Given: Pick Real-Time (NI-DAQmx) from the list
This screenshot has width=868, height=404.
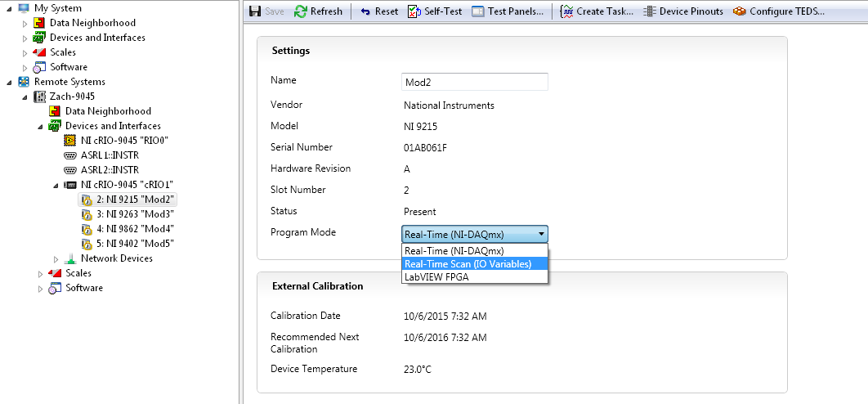Looking at the screenshot, I should pyautogui.click(x=454, y=251).
